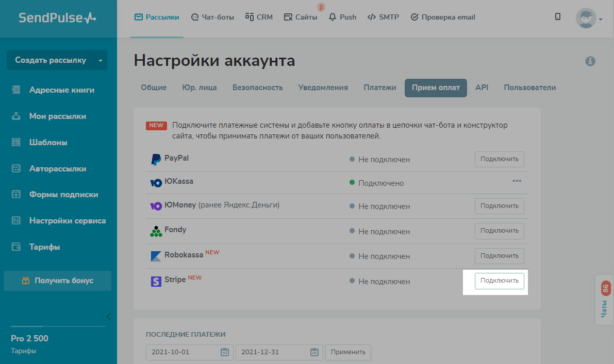Open Адресные книги in sidebar
Screen dimensions: 614x364
(x=61, y=90)
